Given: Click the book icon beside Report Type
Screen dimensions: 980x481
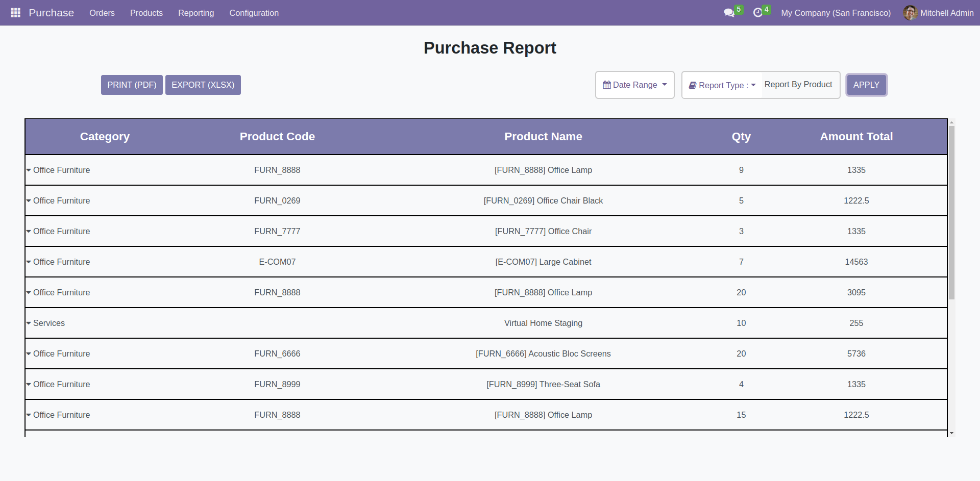Looking at the screenshot, I should point(692,85).
